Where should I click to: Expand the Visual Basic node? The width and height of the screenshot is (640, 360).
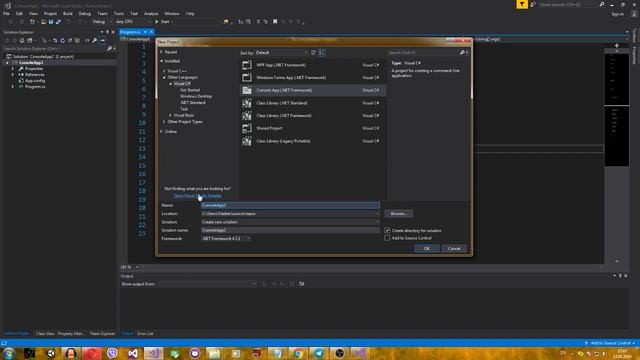pos(171,116)
